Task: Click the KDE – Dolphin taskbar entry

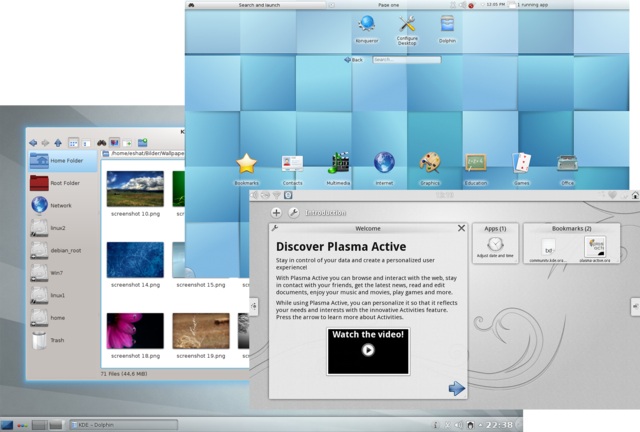Action: tap(124, 425)
